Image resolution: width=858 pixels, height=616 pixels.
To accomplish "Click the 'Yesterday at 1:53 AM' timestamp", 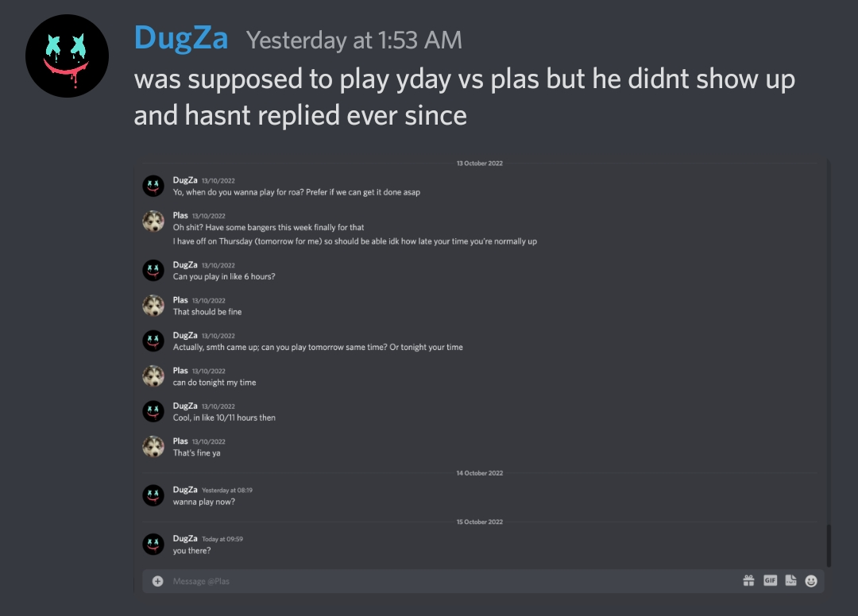I will [x=354, y=40].
